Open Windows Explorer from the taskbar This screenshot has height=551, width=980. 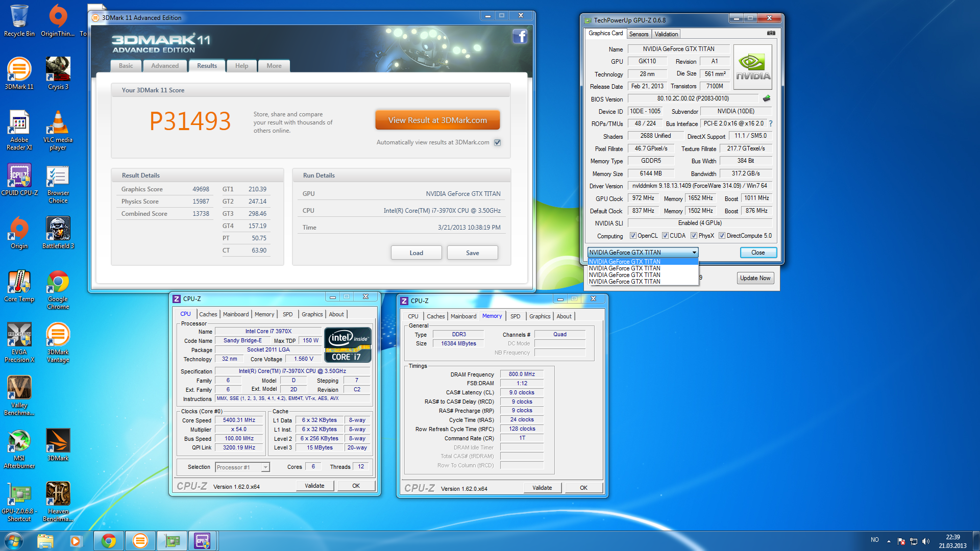point(45,541)
